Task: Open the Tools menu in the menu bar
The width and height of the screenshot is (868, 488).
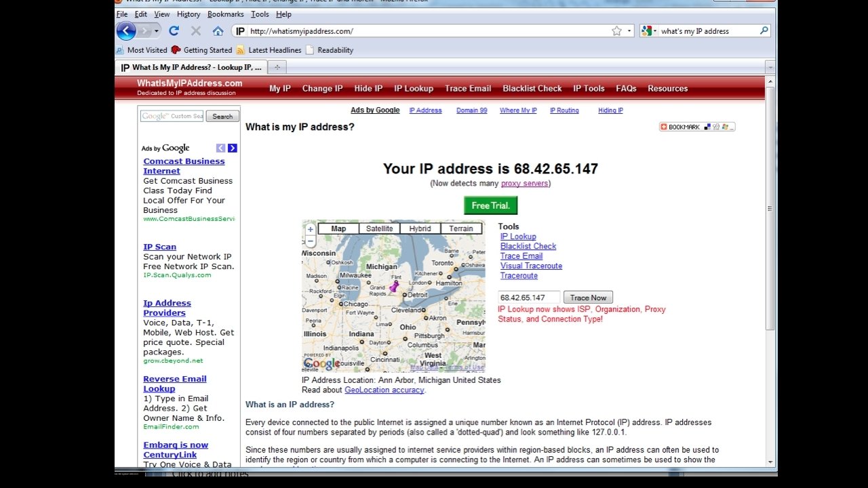Action: pyautogui.click(x=260, y=14)
